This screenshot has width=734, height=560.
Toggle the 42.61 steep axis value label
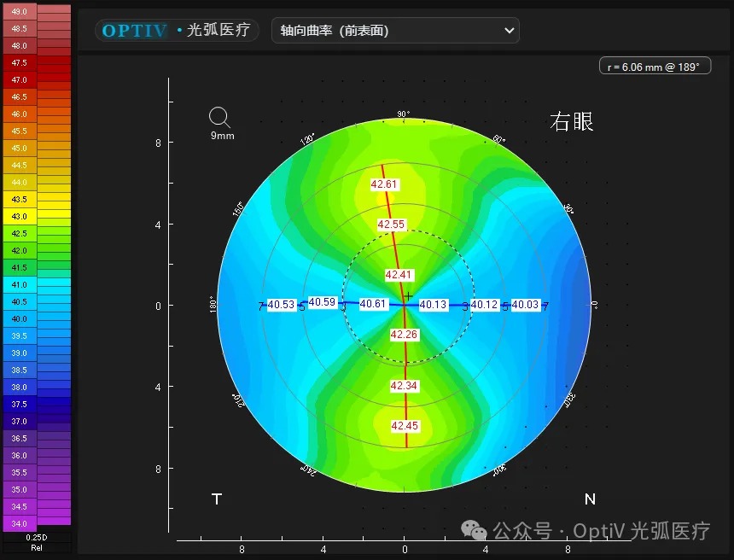coord(385,184)
